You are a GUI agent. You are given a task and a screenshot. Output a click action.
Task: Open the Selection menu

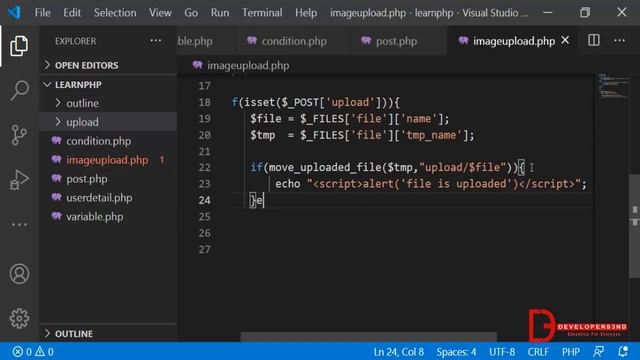(x=115, y=13)
